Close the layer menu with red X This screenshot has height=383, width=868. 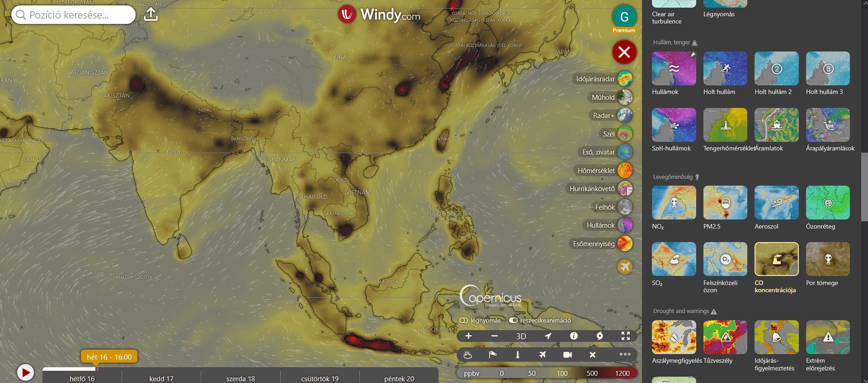coord(624,52)
